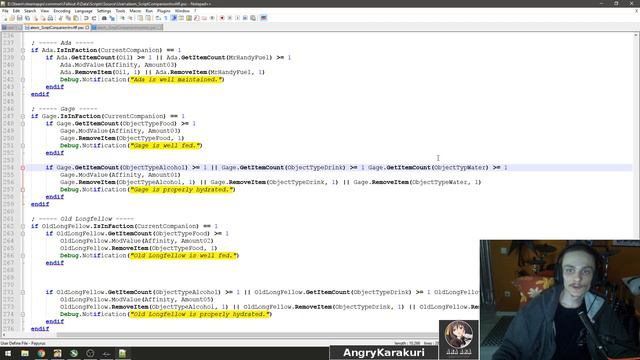
Task: Start macro recording with red button
Action: click(222, 18)
